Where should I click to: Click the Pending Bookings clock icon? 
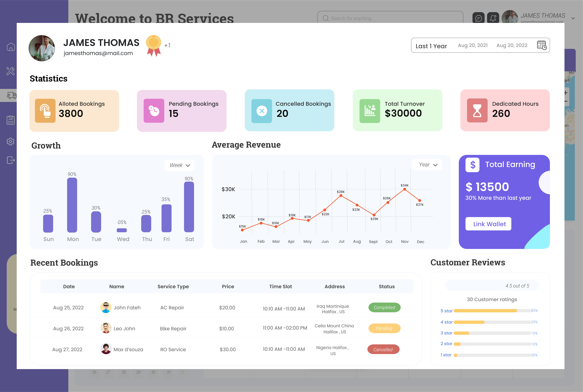point(154,111)
